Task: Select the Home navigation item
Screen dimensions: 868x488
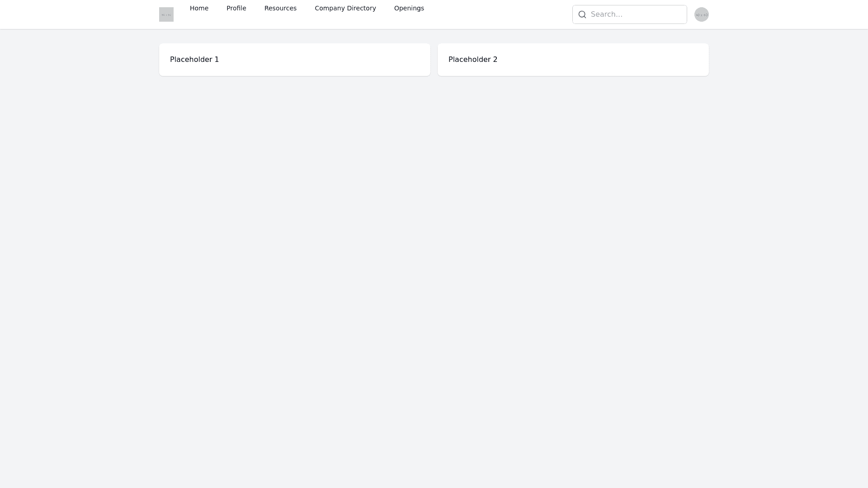Action: click(199, 8)
